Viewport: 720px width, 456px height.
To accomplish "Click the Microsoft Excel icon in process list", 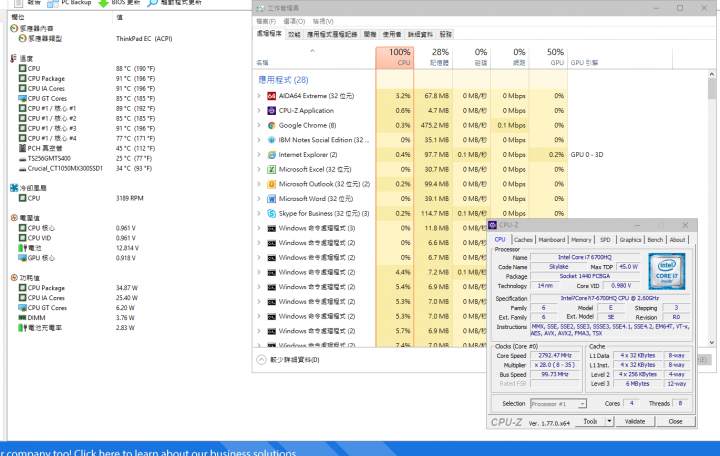I will 271,169.
